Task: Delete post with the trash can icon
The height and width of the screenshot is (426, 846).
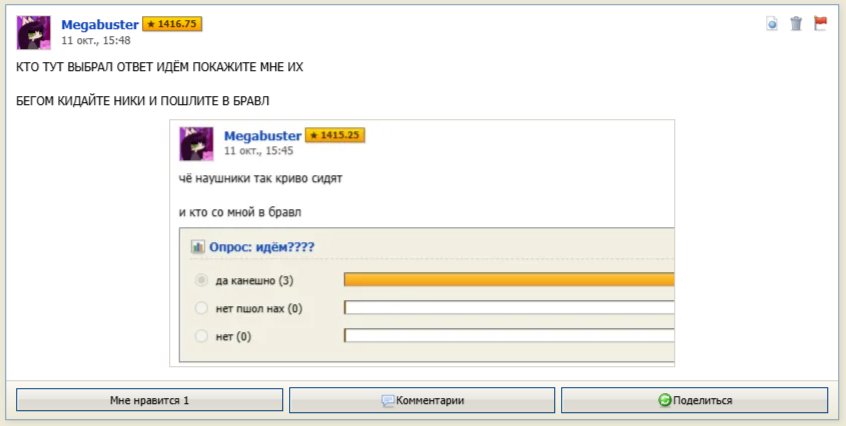Action: (x=796, y=24)
